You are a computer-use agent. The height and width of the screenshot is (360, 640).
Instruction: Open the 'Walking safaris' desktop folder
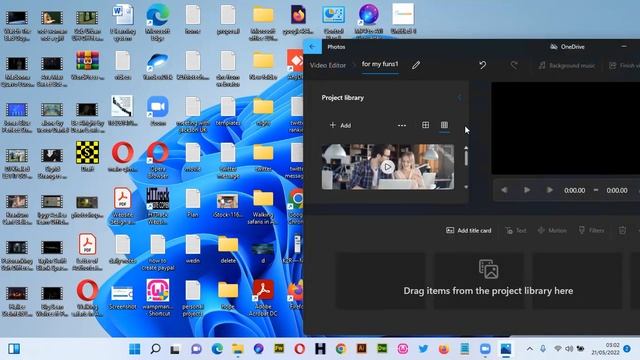(x=263, y=207)
